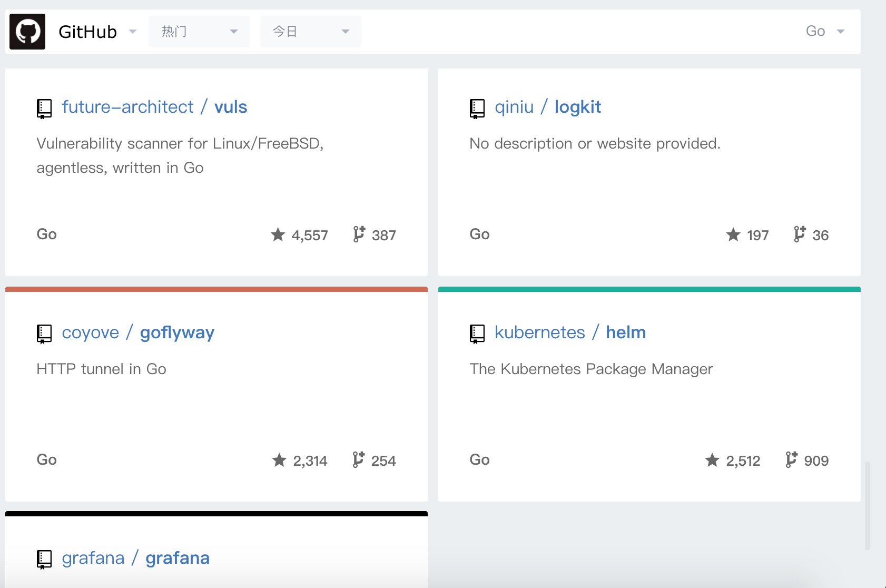This screenshot has width=886, height=588.
Task: Open the grafana owner link
Action: pyautogui.click(x=93, y=558)
